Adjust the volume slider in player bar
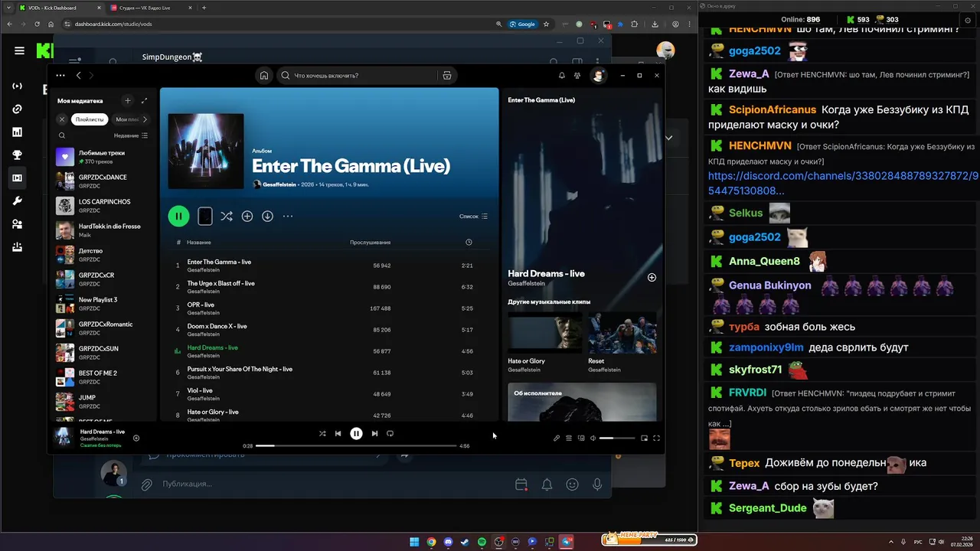Image resolution: width=980 pixels, height=551 pixels. click(x=617, y=439)
